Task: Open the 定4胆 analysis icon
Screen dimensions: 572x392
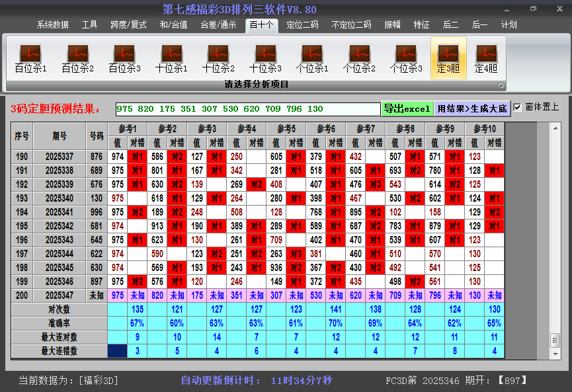Action: click(486, 58)
